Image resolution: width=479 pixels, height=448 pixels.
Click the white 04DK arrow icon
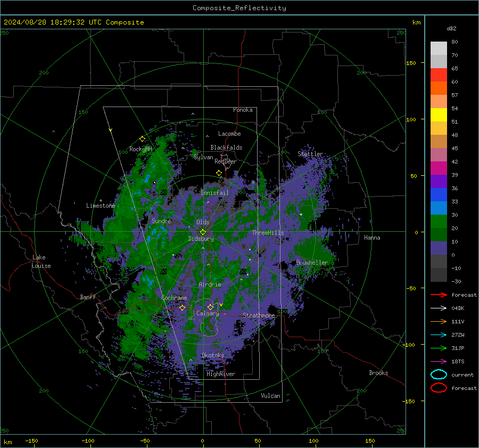coord(439,308)
